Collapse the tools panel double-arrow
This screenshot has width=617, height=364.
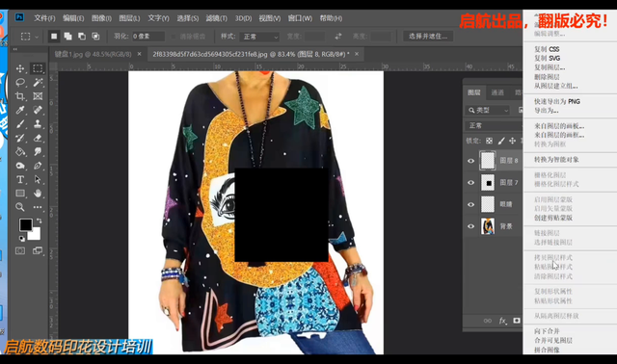pyautogui.click(x=15, y=49)
